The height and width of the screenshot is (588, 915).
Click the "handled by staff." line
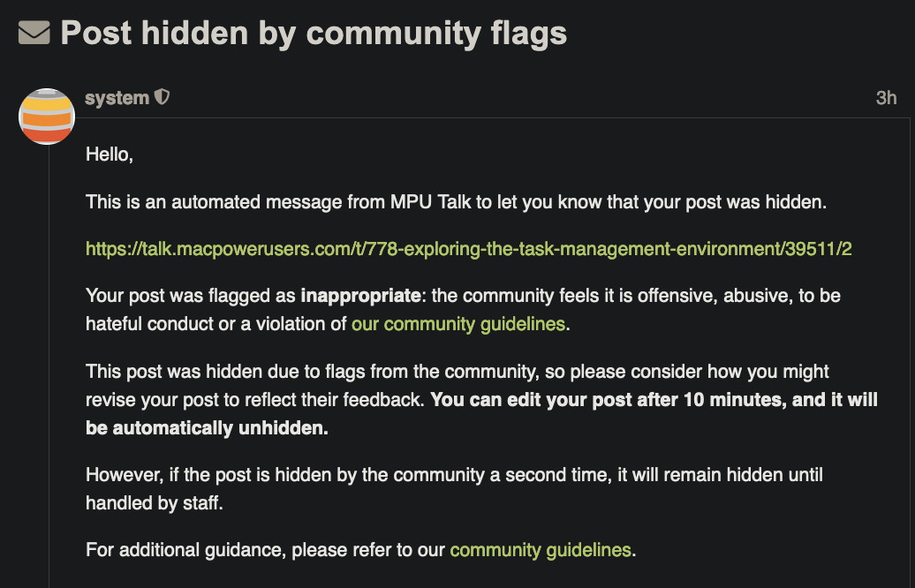(155, 503)
